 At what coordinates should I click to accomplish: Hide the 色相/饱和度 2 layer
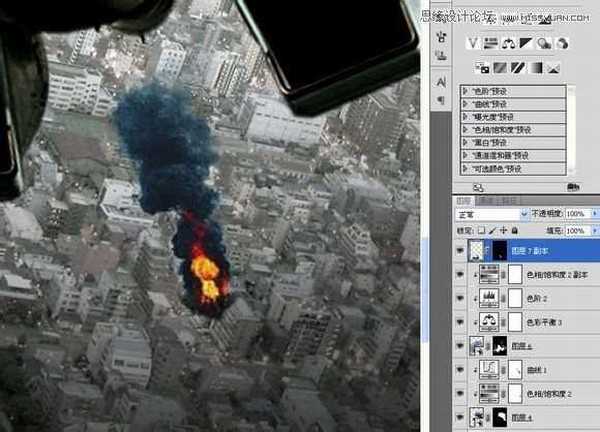point(460,393)
